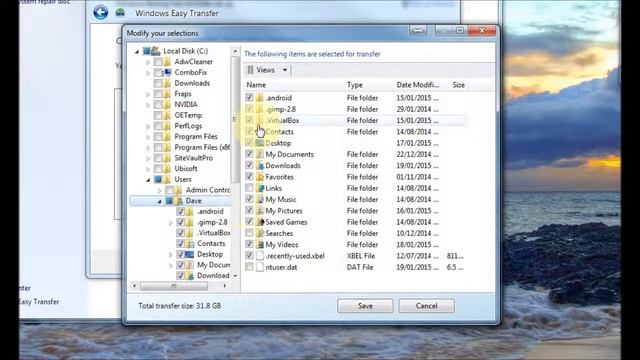Screen dimensions: 640x360
Task: Select the Ubisoft folder in tree
Action: point(186,169)
